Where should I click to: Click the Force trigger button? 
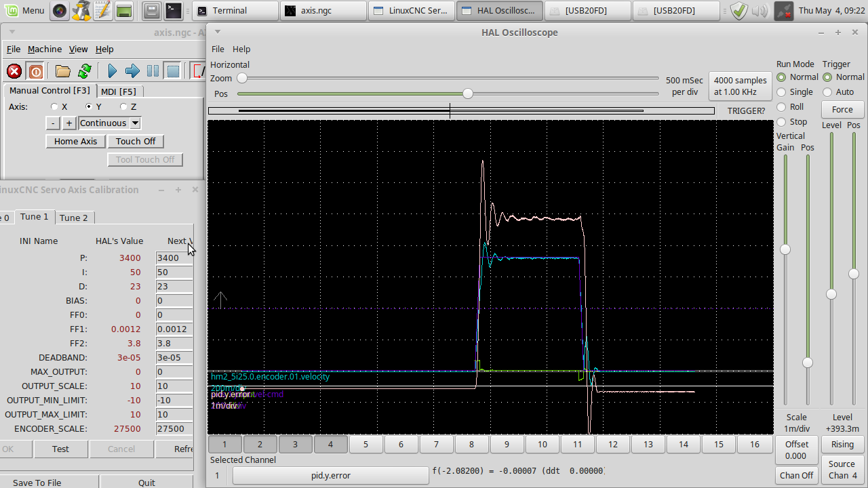pyautogui.click(x=842, y=109)
